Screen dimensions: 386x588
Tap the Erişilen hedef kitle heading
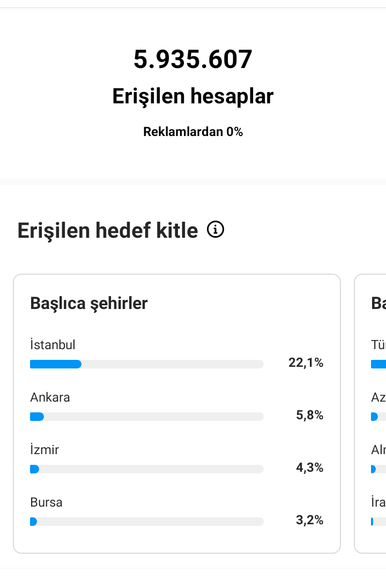tap(108, 230)
